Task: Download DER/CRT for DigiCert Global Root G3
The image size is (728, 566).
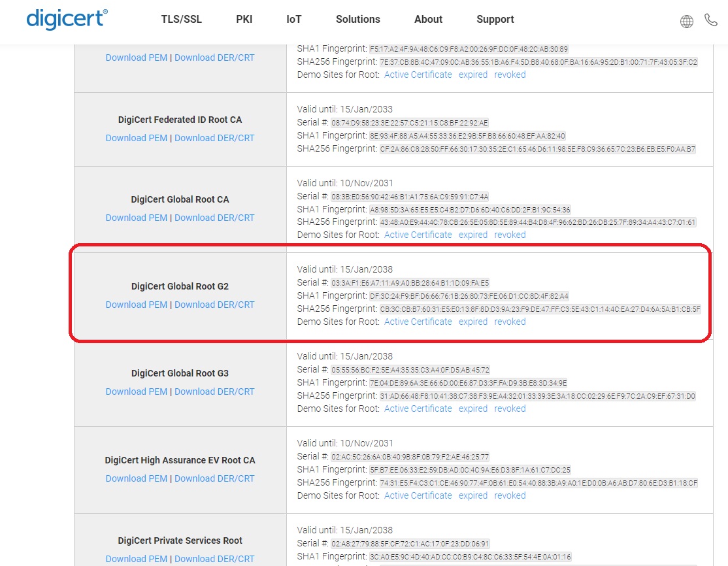Action: click(214, 391)
